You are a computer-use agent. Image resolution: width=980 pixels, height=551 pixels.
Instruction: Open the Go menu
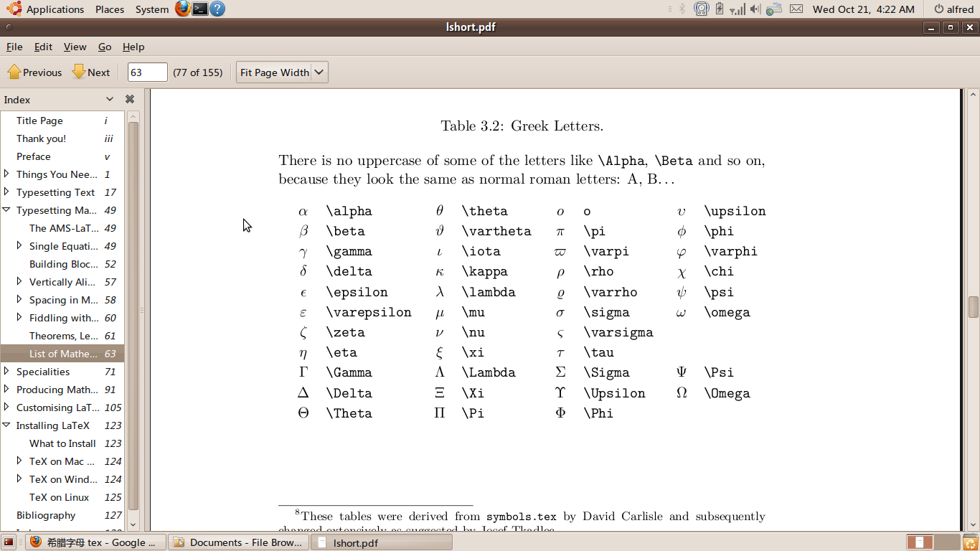pyautogui.click(x=105, y=47)
